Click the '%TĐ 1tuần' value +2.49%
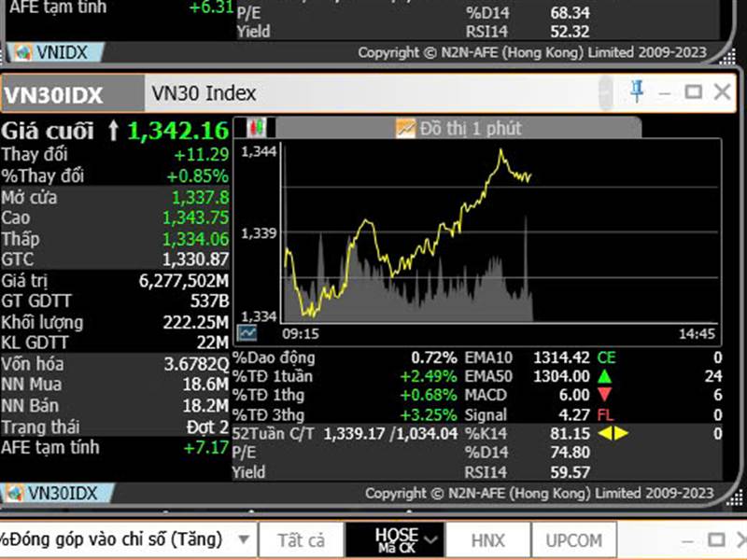 [429, 377]
